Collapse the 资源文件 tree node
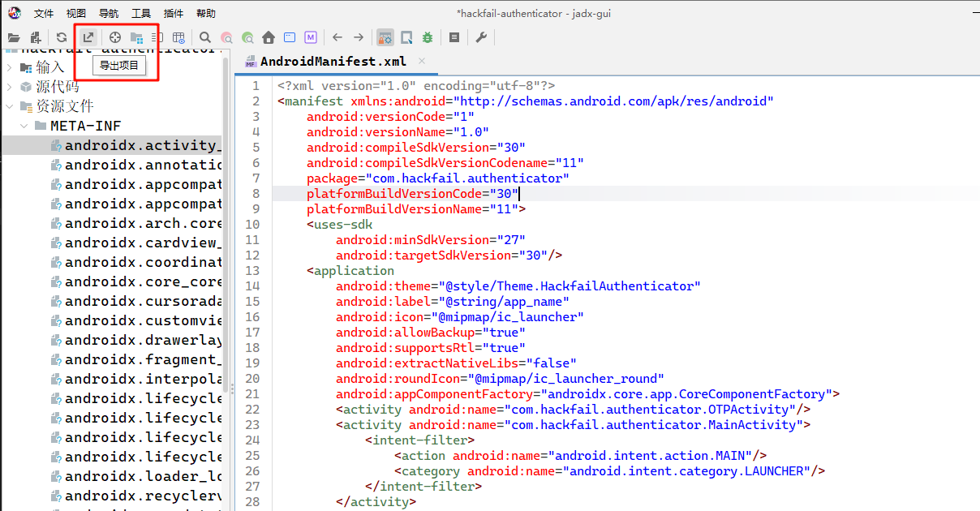 10,106
